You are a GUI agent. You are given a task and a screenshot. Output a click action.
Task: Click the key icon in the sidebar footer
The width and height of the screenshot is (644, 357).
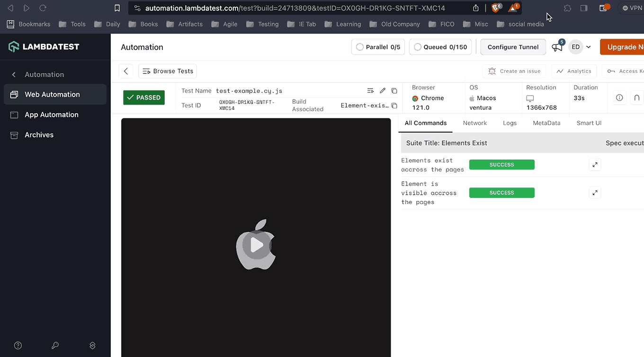[55, 346]
